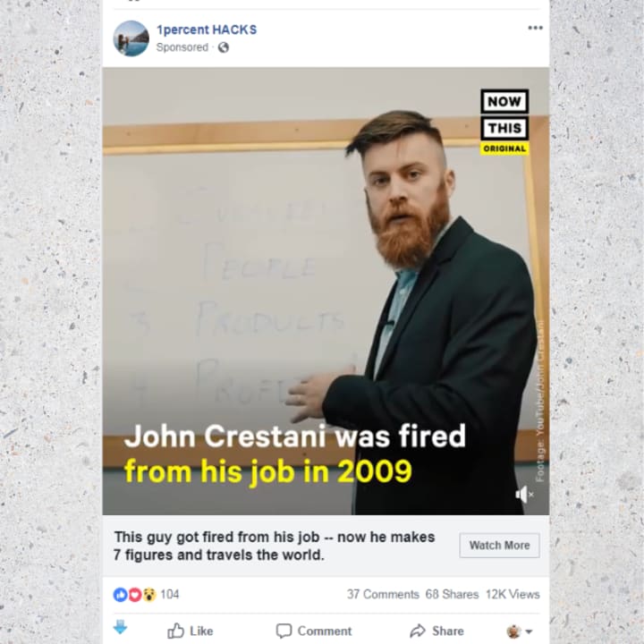
Task: Play the John Crestani video
Action: pos(326,291)
